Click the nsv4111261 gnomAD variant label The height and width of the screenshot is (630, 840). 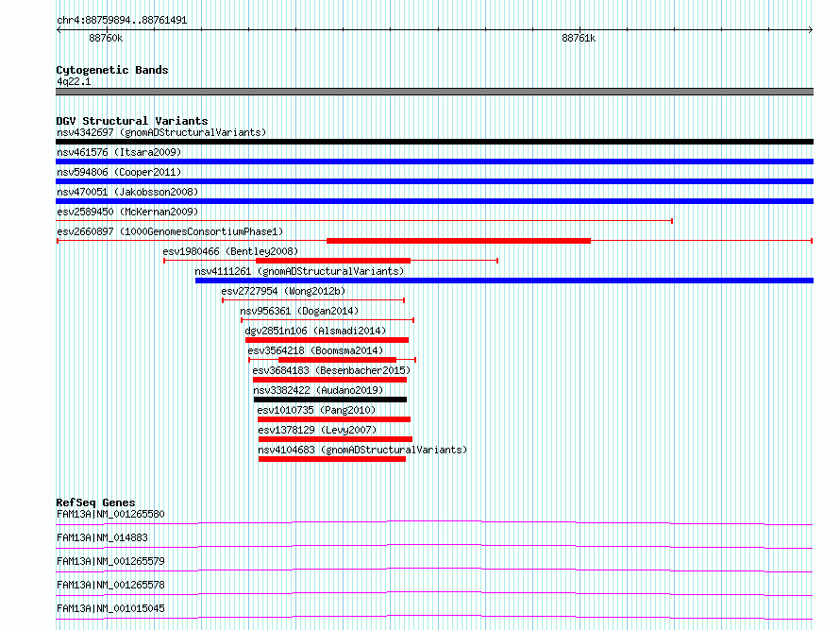(x=299, y=271)
